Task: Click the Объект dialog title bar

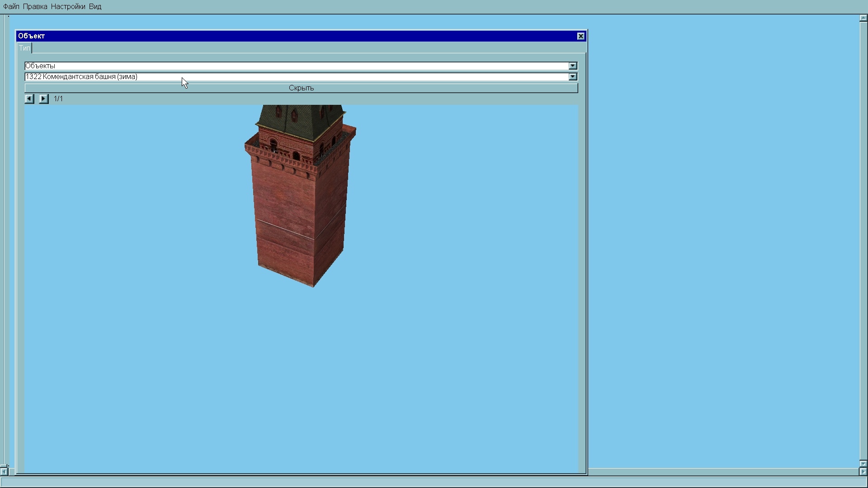Action: click(x=294, y=36)
